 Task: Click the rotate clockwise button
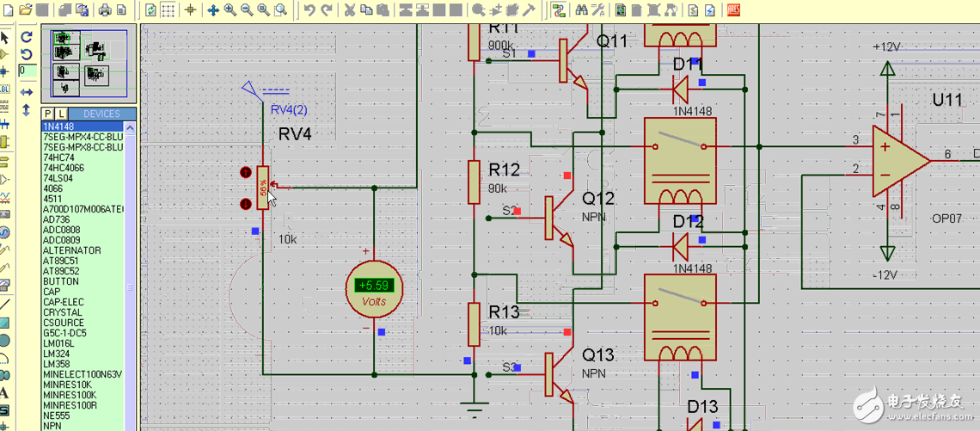tap(27, 37)
